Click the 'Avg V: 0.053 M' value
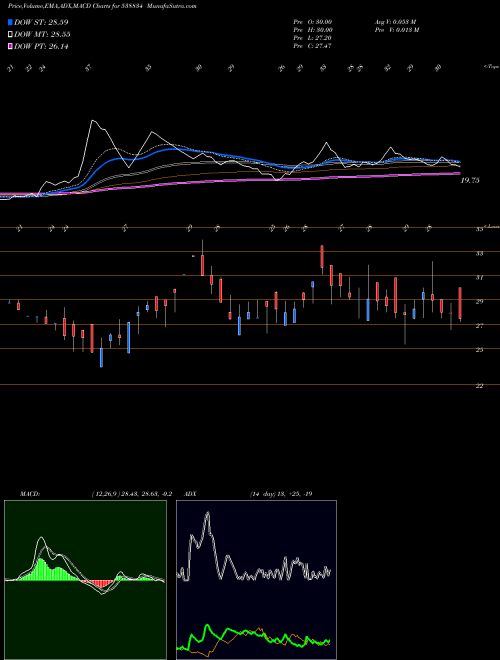The height and width of the screenshot is (660, 500). coord(397,22)
